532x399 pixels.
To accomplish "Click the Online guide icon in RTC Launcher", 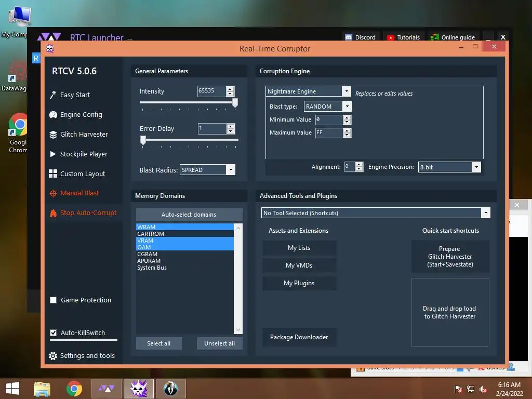I will [434, 37].
